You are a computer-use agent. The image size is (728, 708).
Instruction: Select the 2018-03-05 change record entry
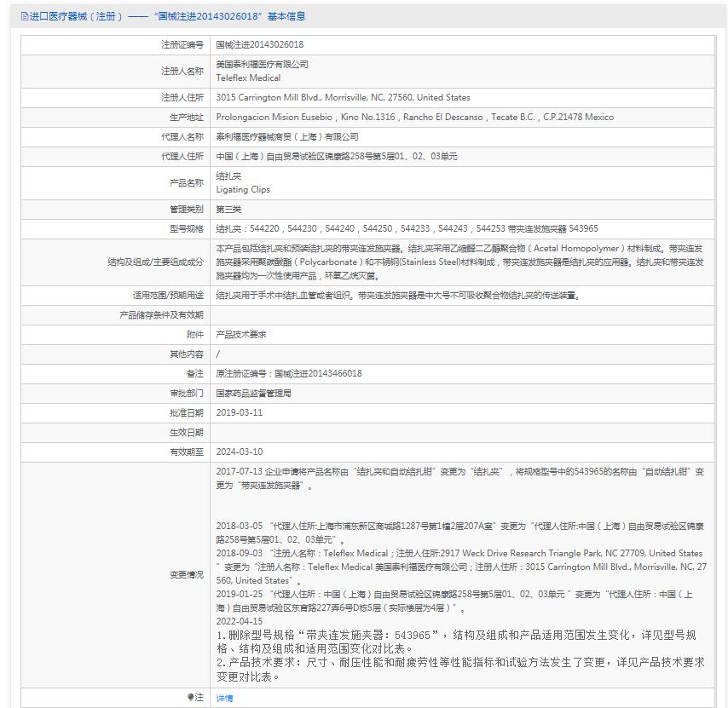[459, 532]
